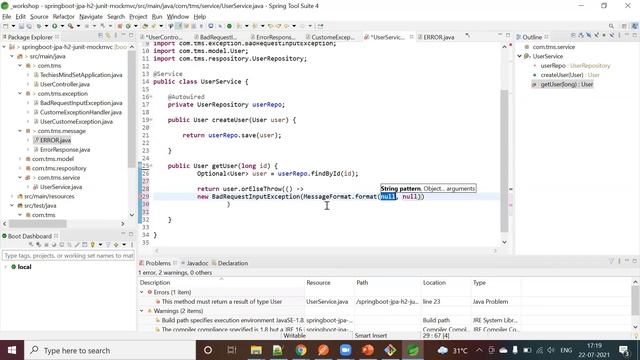The image size is (640, 360).
Task: Select ErrorResponse.java in Package Explorer
Action: (x=65, y=150)
